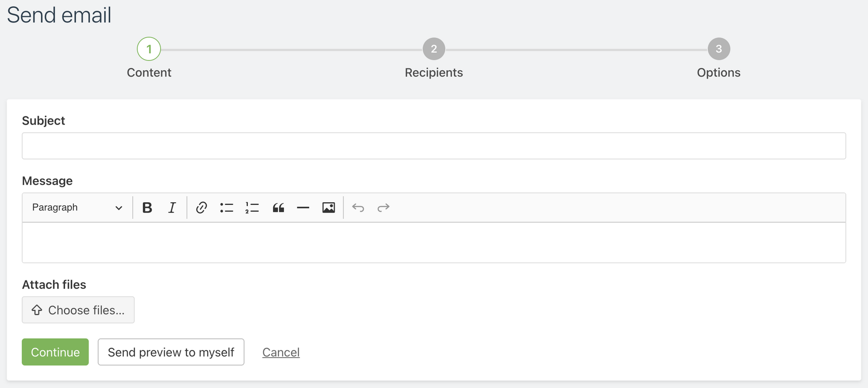
Task: Create a bulleted list
Action: click(227, 207)
